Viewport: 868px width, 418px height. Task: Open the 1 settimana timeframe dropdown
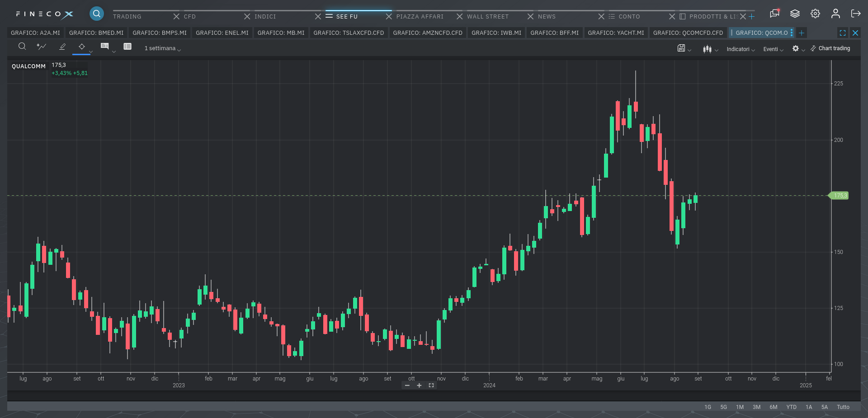coord(162,48)
